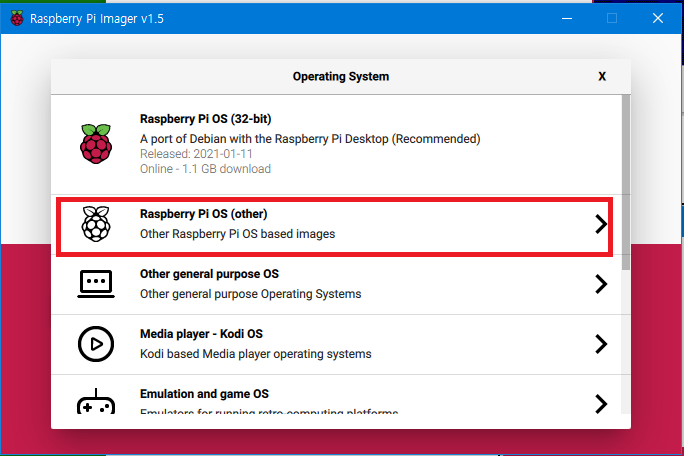684x456 pixels.
Task: Open Media player - Kodi OS entry
Action: tap(336, 344)
